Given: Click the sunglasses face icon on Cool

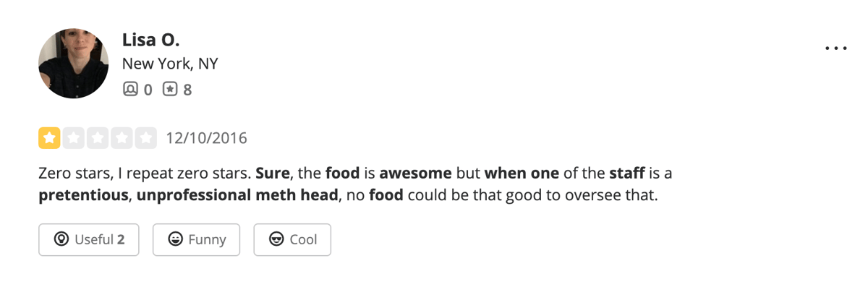Looking at the screenshot, I should click(x=276, y=239).
